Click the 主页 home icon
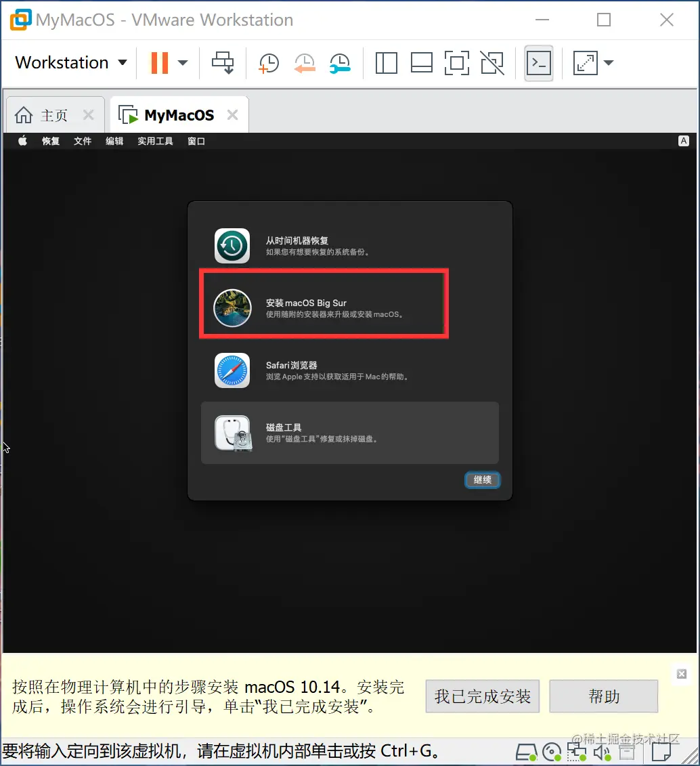Image resolution: width=700 pixels, height=766 pixels. 24,115
